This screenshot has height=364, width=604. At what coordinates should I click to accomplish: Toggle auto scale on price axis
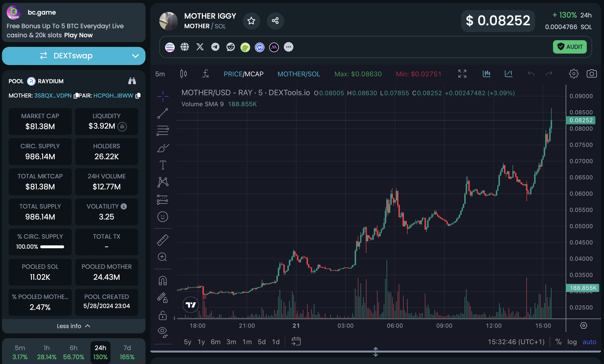pyautogui.click(x=589, y=342)
